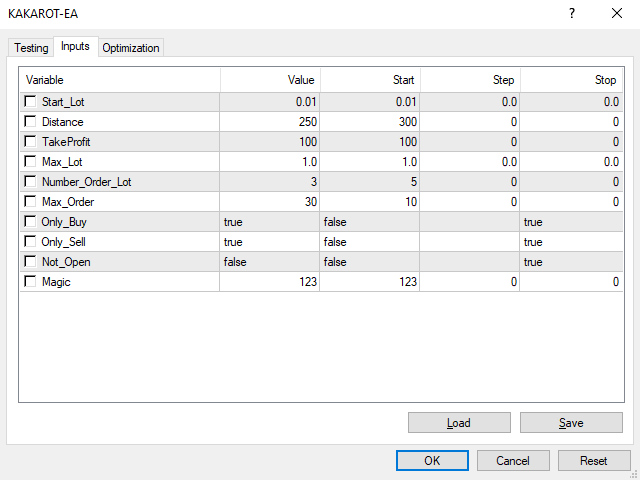Tick the Magic parameter checkbox

(30, 281)
